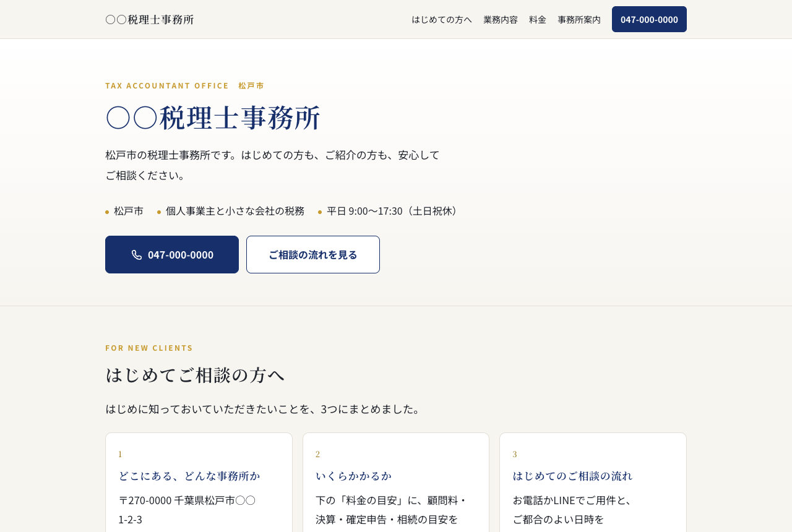Go to 業務内容 in the navigation
The height and width of the screenshot is (532, 792).
tap(501, 19)
